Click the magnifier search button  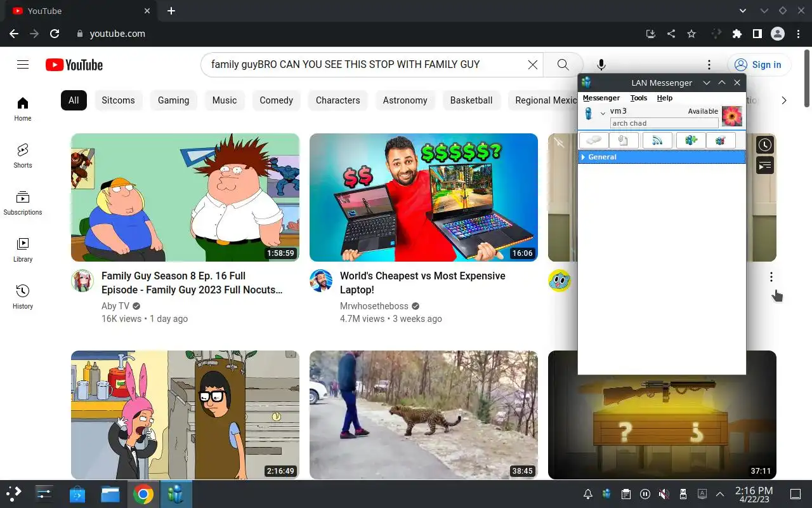(563, 65)
